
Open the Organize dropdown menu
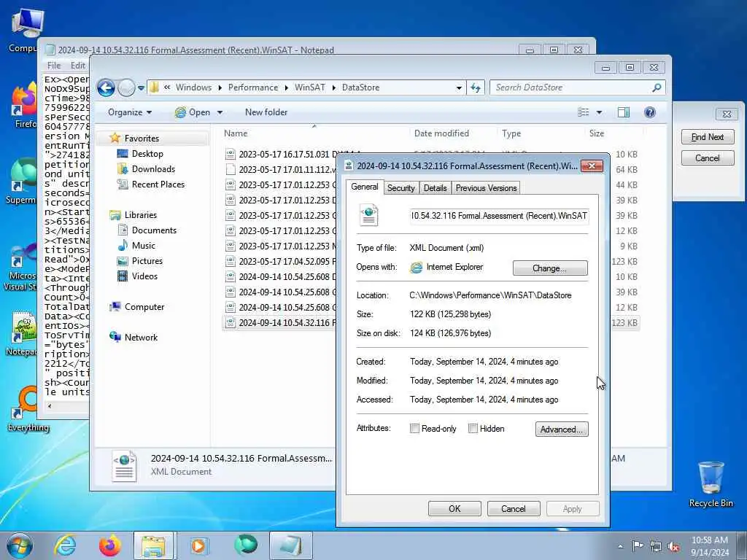tap(130, 112)
